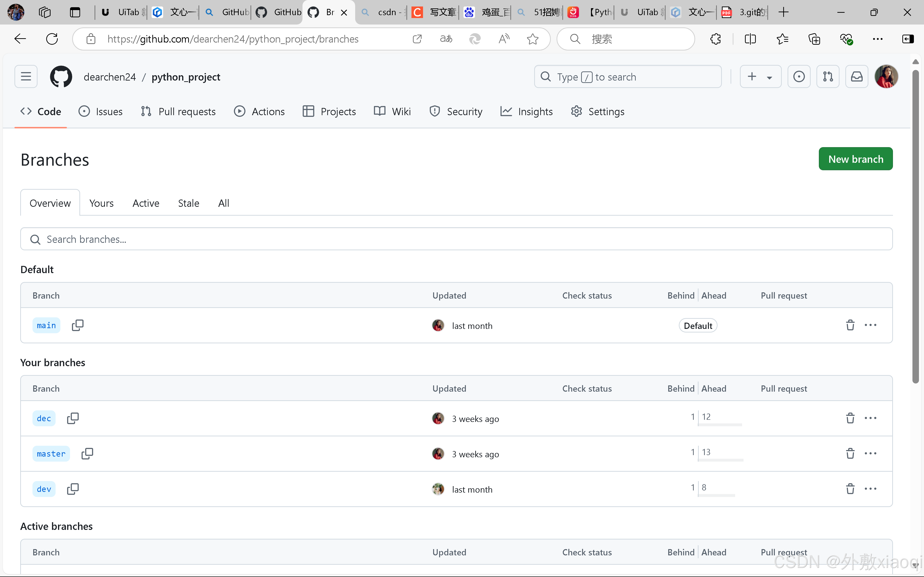Click your profile avatar
This screenshot has height=577, width=924.
tap(886, 76)
